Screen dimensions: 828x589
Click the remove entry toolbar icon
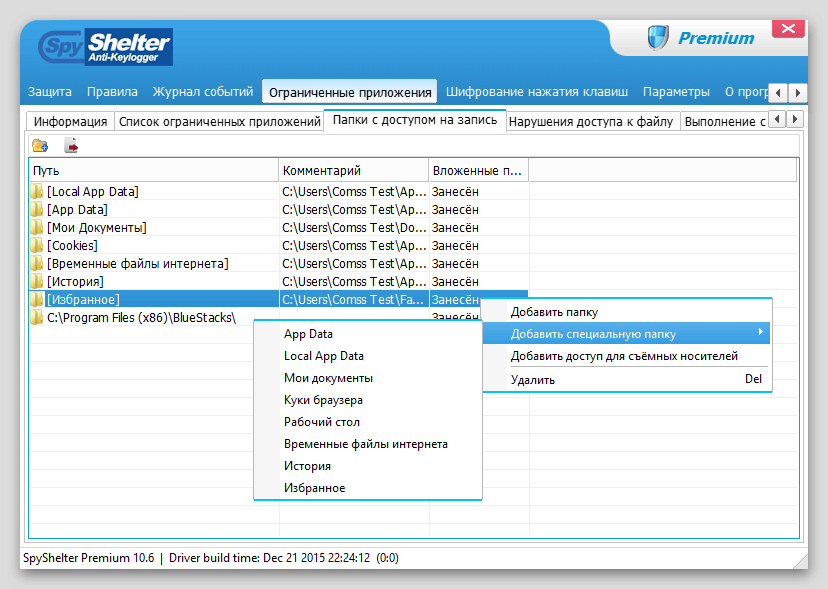(x=71, y=145)
